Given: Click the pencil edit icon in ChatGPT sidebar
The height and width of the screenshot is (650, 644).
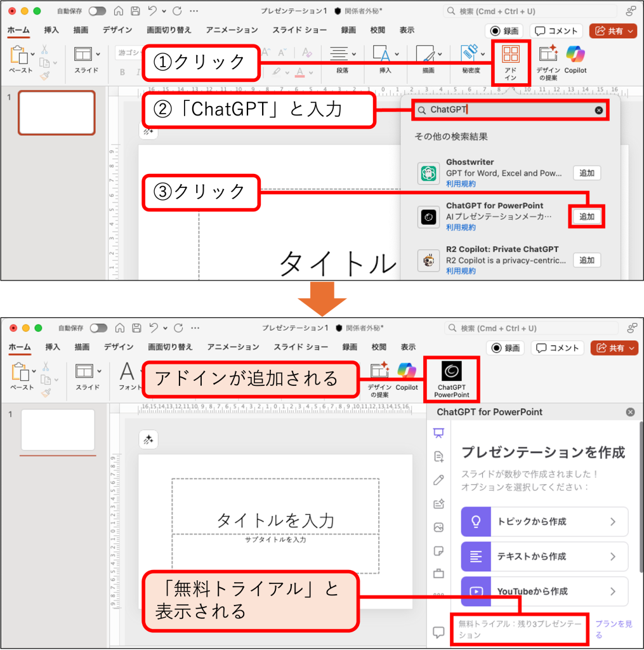Looking at the screenshot, I should pyautogui.click(x=438, y=480).
